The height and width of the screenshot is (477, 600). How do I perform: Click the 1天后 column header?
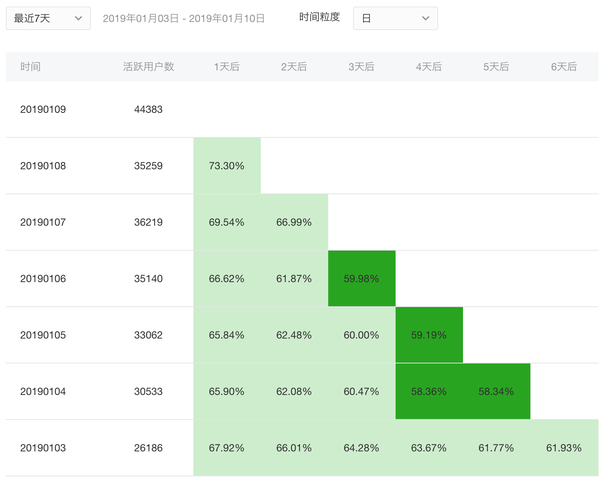pyautogui.click(x=227, y=67)
